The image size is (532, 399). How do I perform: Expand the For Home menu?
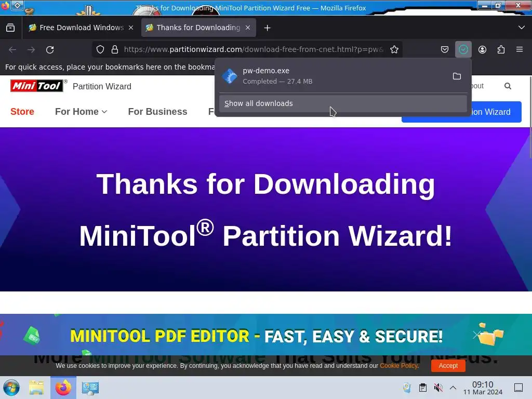81,112
